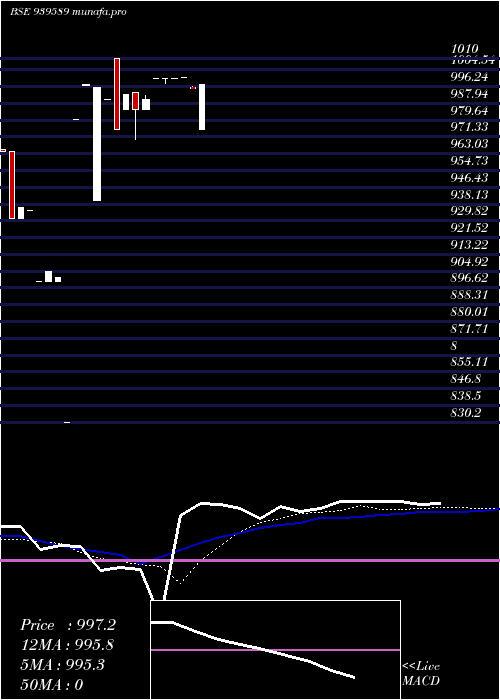The height and width of the screenshot is (700, 500).
Task: Click the 838.5 price axis label
Action: (466, 396)
